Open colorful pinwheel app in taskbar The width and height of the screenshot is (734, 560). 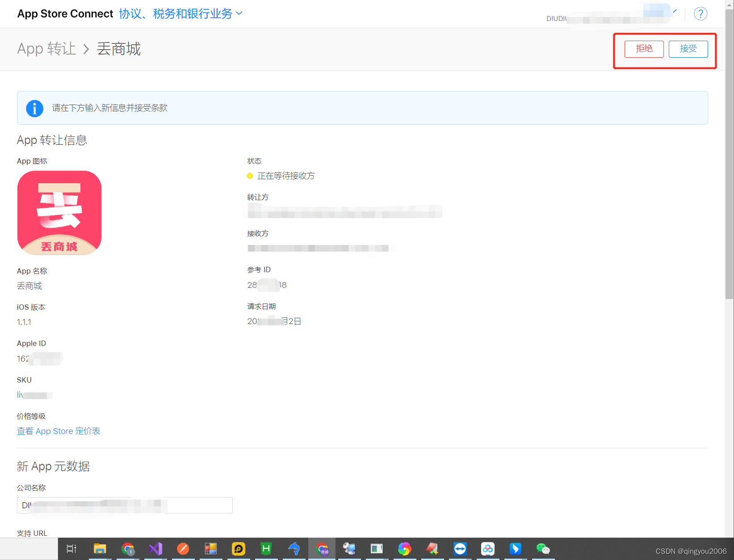[x=405, y=549]
